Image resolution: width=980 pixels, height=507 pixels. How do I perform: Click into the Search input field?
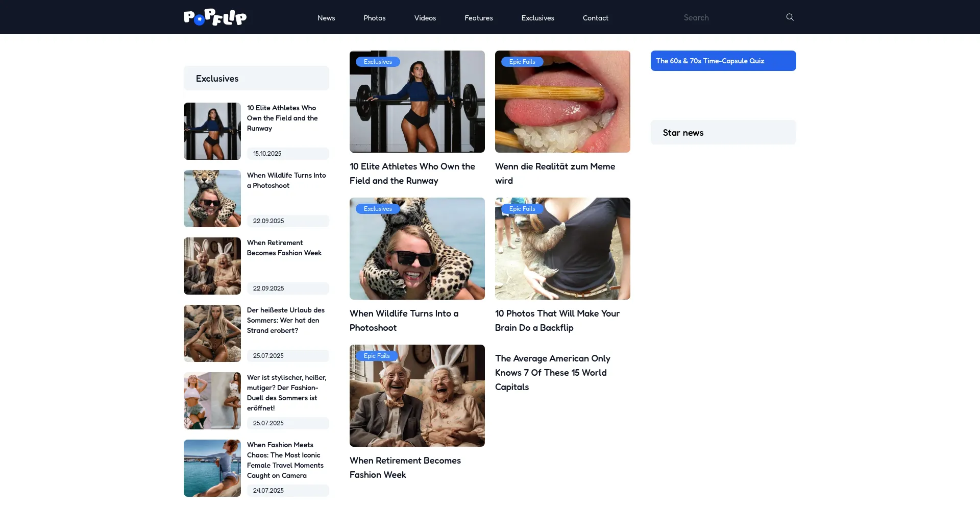tap(730, 17)
